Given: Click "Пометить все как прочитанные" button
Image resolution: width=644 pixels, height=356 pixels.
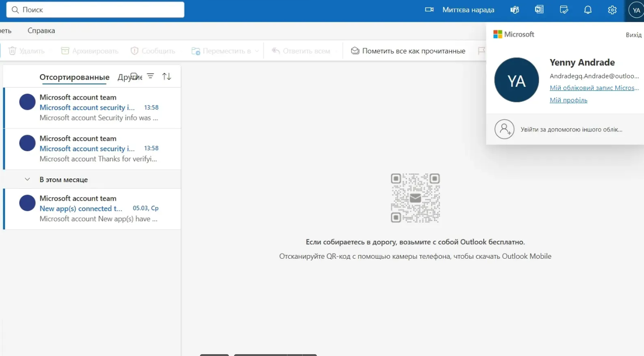Looking at the screenshot, I should (x=408, y=51).
